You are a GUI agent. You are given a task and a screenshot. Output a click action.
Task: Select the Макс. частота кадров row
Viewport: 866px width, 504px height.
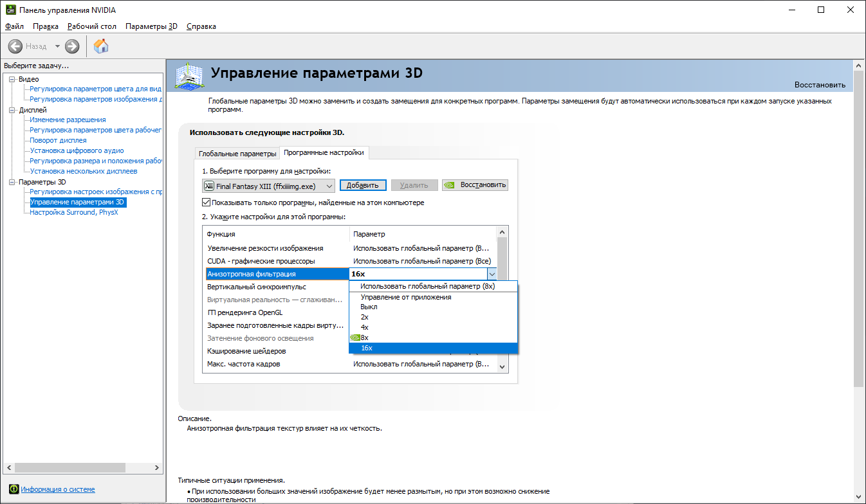350,364
